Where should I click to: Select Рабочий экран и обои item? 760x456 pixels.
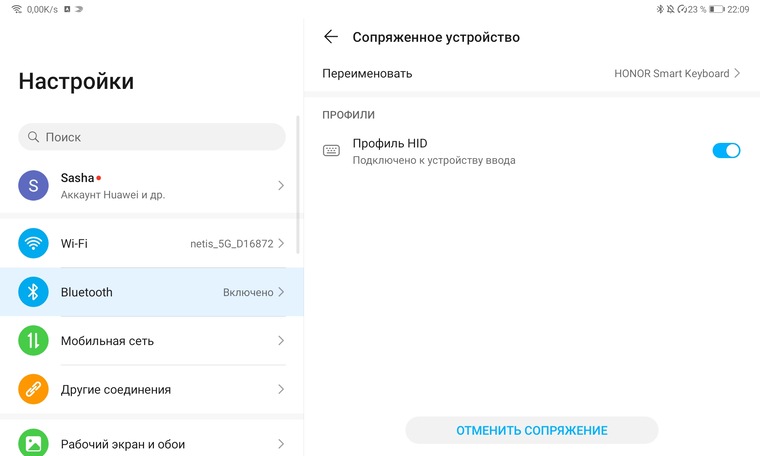pyautogui.click(x=150, y=443)
